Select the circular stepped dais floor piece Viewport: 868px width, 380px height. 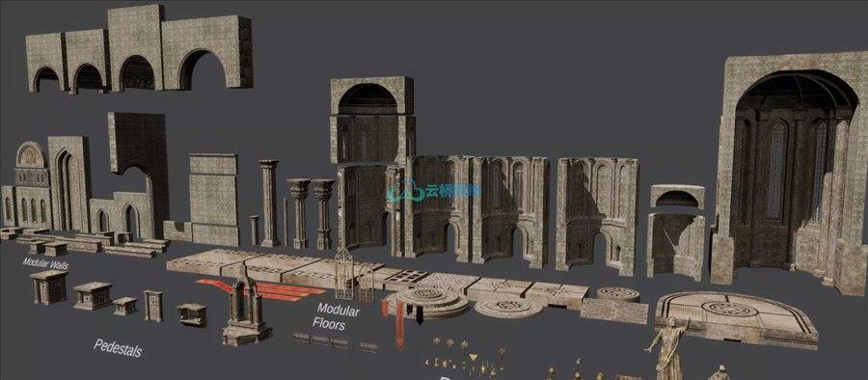[x=427, y=303]
